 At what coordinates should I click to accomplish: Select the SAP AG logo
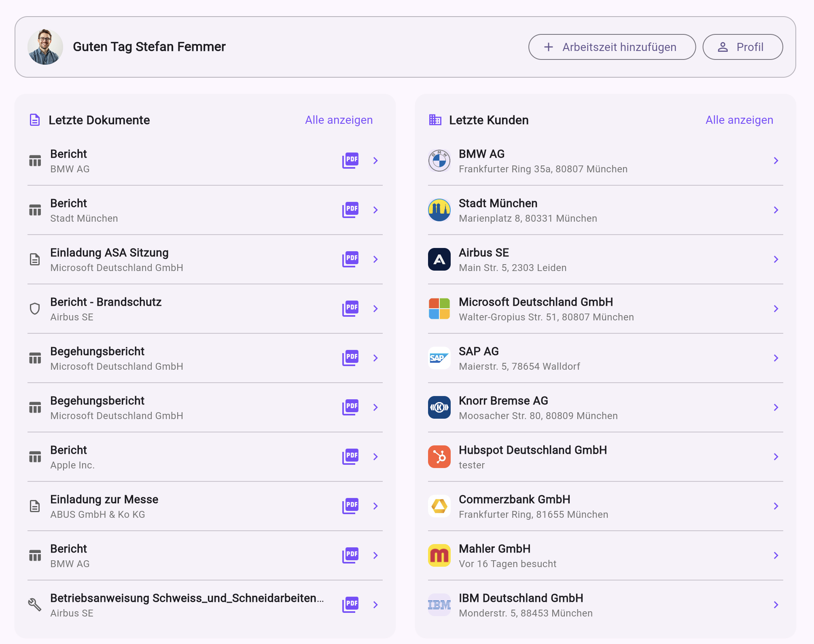(439, 358)
